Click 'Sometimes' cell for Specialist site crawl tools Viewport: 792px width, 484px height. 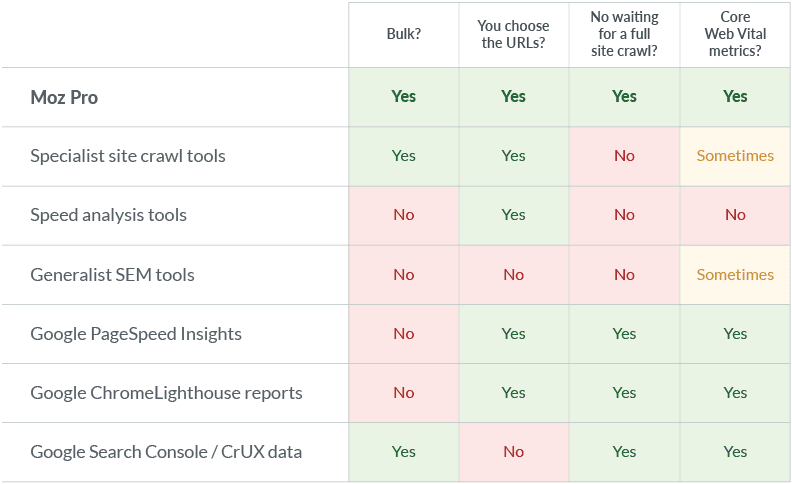click(735, 156)
